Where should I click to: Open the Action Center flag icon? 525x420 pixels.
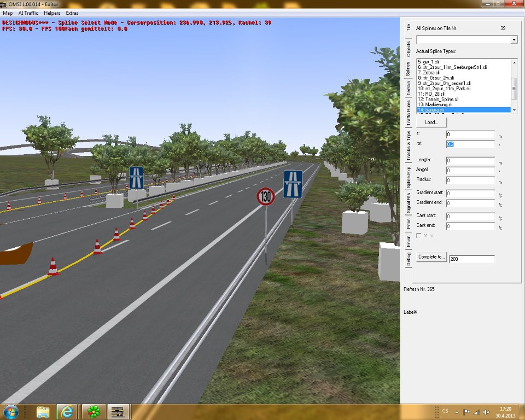tap(466, 412)
